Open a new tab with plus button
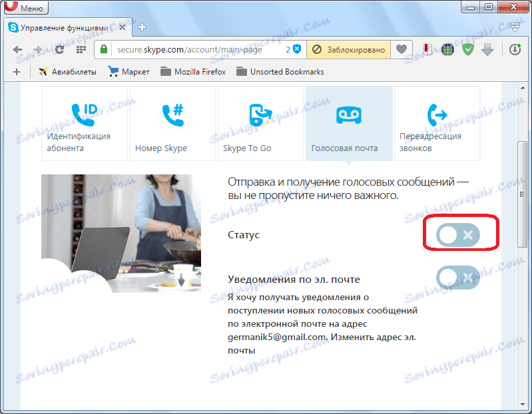The image size is (532, 414). point(142,27)
